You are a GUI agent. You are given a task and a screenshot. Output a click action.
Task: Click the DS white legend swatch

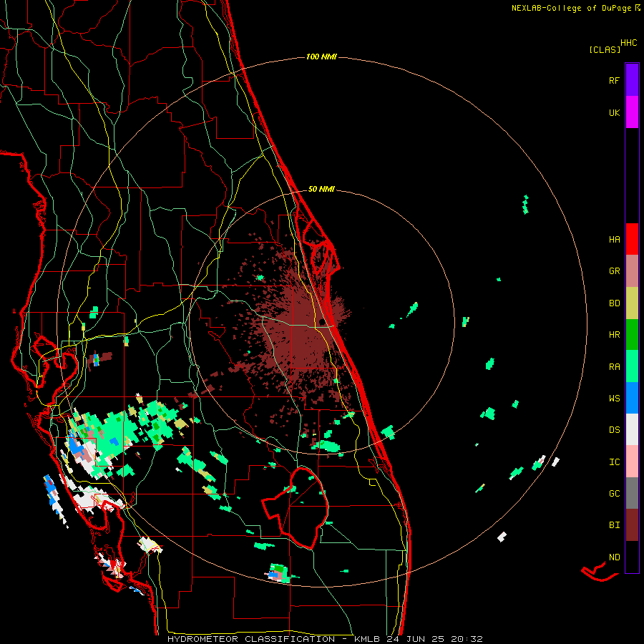click(632, 429)
